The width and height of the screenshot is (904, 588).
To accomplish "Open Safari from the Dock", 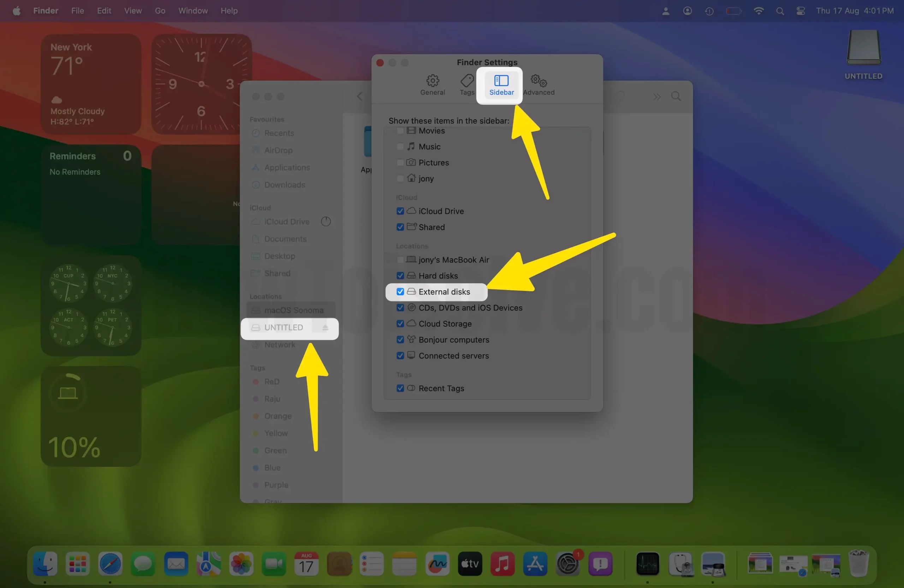I will (110, 564).
